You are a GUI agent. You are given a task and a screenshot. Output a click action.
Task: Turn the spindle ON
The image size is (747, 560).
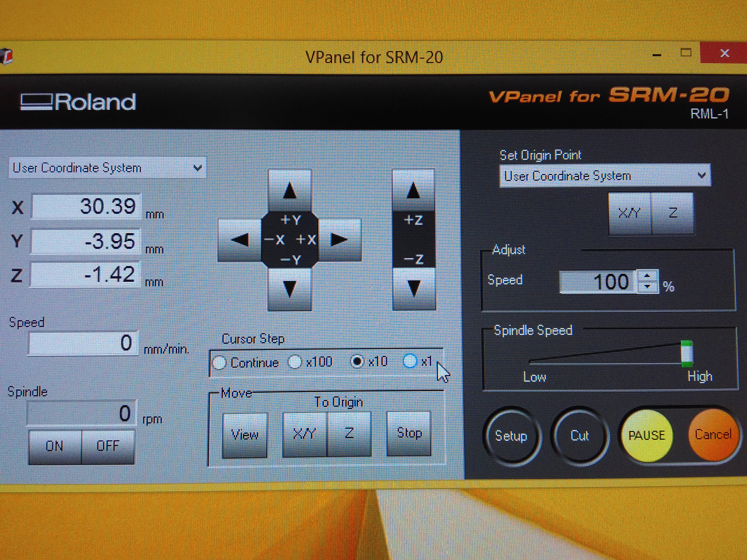point(55,447)
